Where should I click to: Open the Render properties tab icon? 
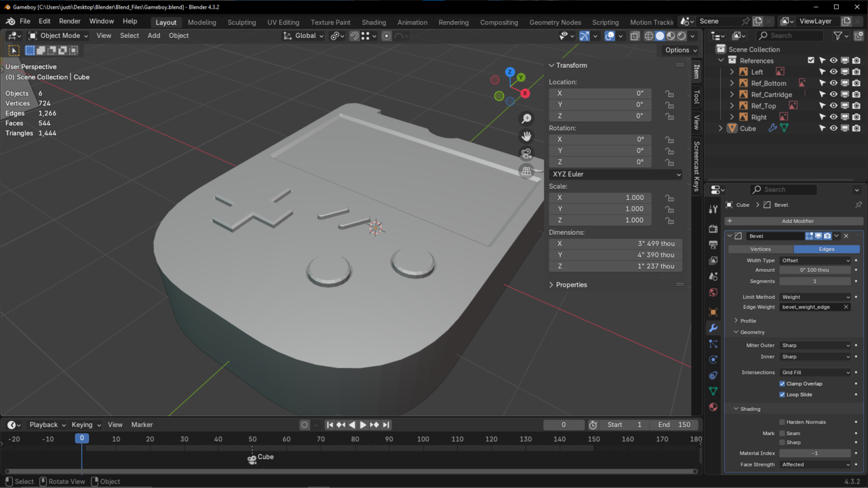(x=713, y=229)
